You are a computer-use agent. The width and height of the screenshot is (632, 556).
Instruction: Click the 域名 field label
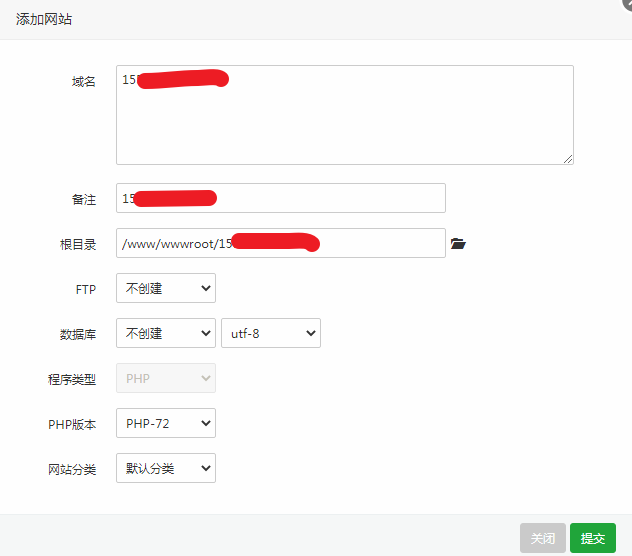[x=83, y=81]
